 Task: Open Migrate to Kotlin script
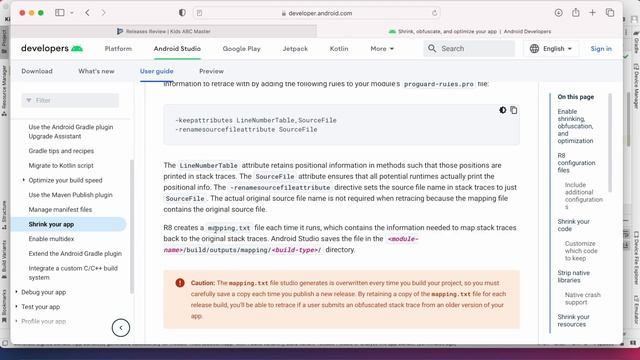pos(61,165)
